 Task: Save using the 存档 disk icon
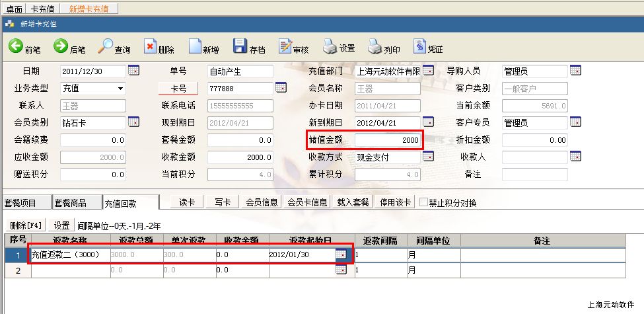click(240, 47)
